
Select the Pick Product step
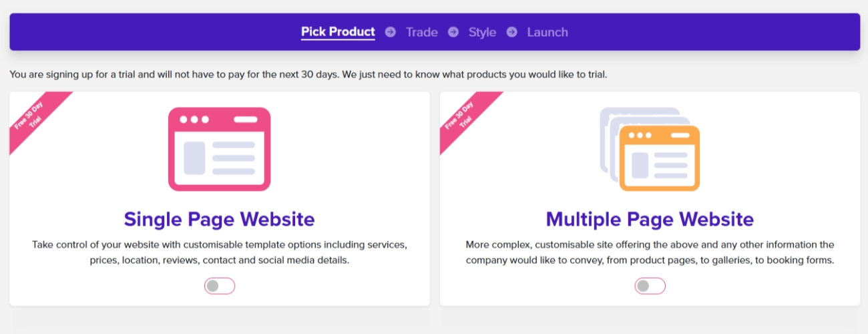[x=338, y=32]
